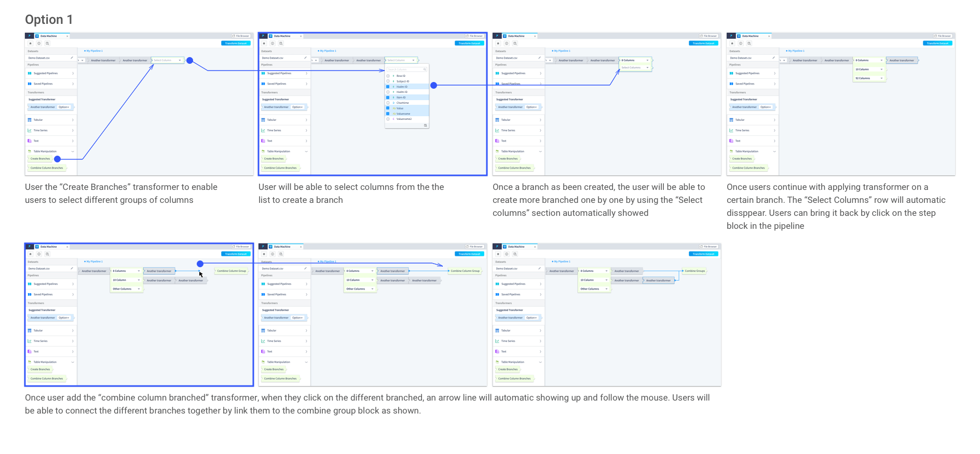
Task: Click the table icon at column popup footer
Action: [425, 125]
